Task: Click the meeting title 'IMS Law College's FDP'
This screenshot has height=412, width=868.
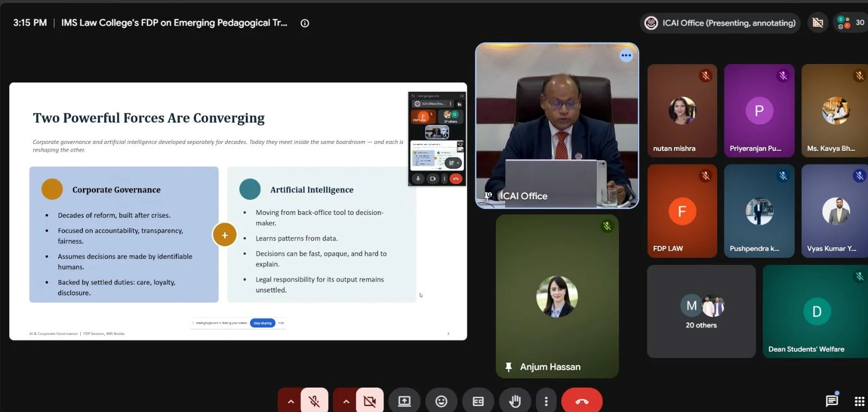Action: 174,23
